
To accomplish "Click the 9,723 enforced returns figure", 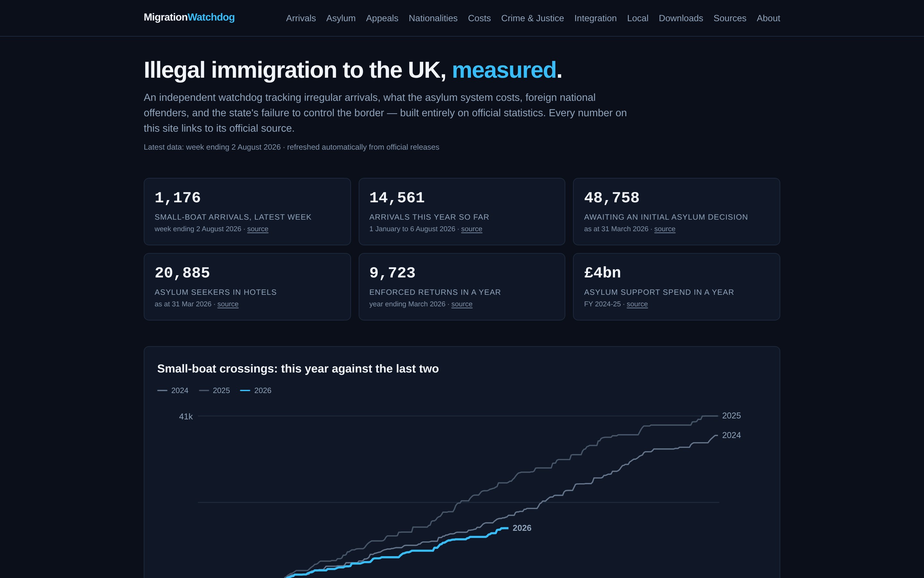I will (392, 273).
